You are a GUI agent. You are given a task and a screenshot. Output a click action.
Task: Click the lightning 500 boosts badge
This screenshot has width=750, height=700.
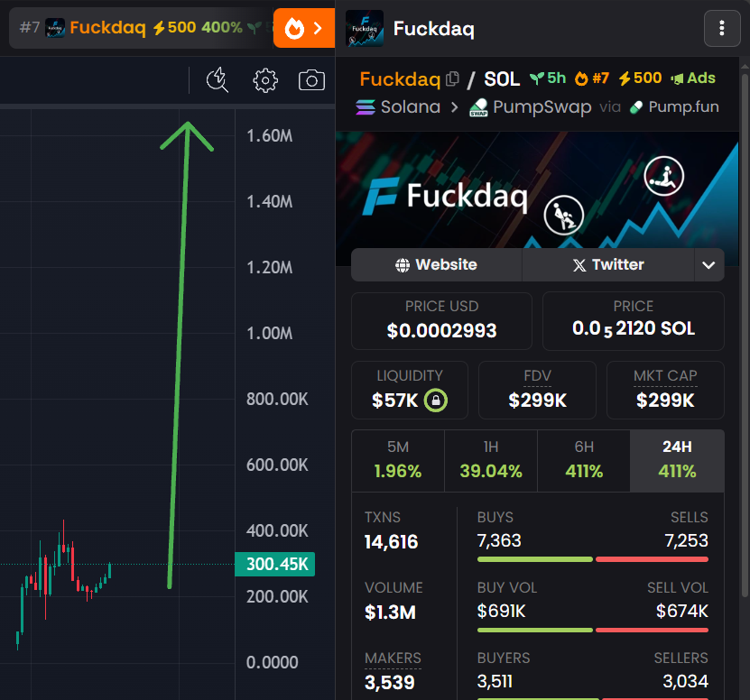pos(640,78)
